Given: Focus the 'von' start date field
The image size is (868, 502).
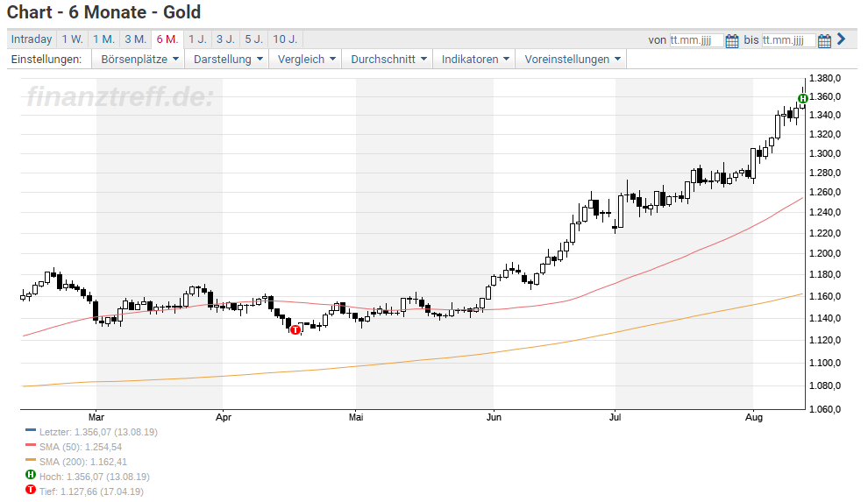Looking at the screenshot, I should (696, 40).
